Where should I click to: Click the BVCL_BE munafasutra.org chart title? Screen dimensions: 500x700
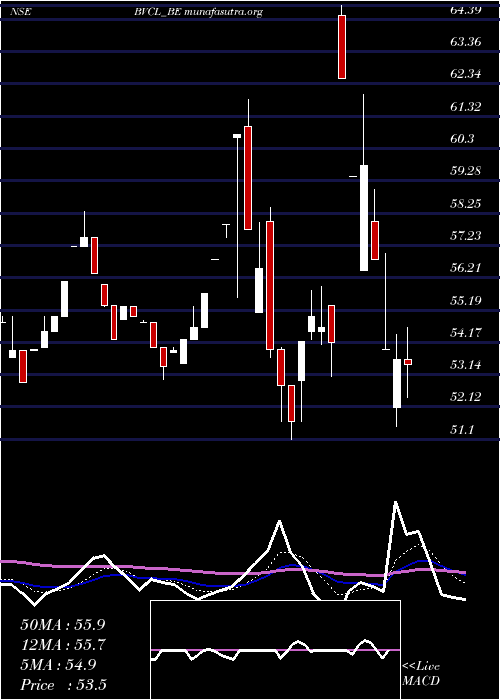coord(198,12)
